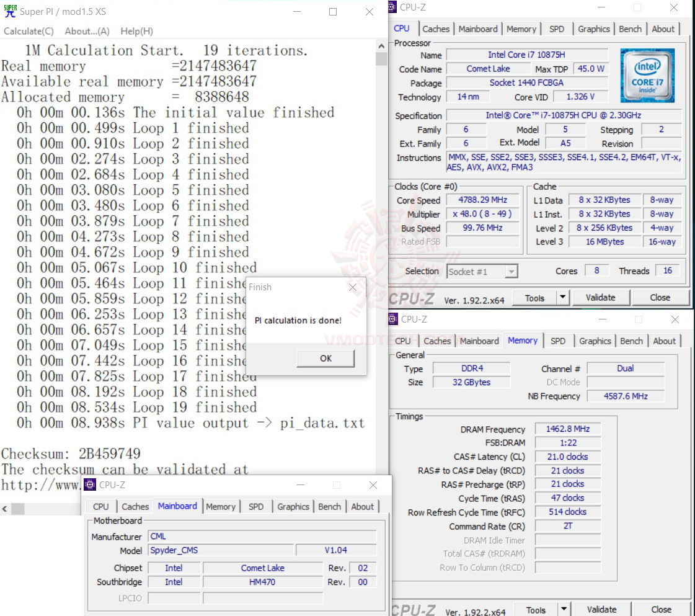
Task: Click OK in the Finish dialog
Action: pyautogui.click(x=325, y=359)
